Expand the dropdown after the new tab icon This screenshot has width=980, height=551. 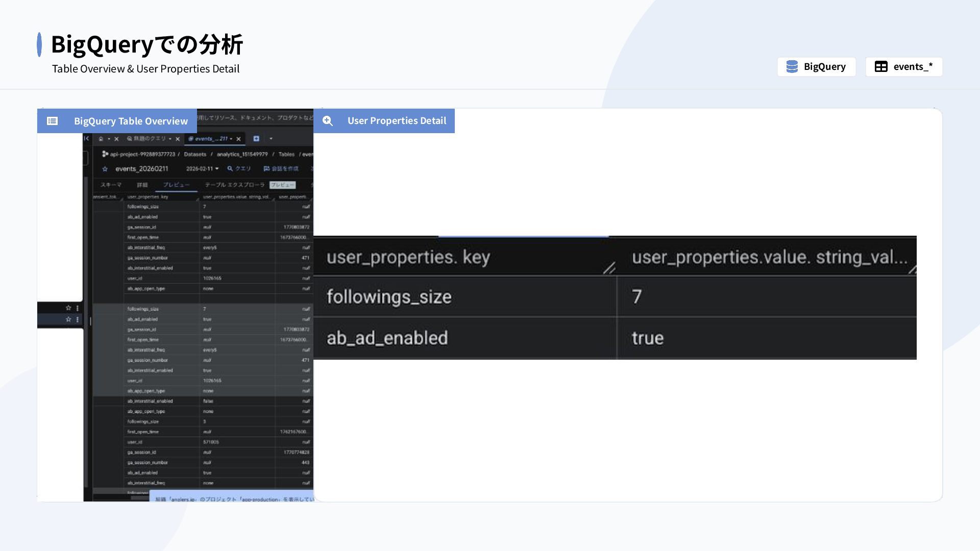click(x=271, y=139)
